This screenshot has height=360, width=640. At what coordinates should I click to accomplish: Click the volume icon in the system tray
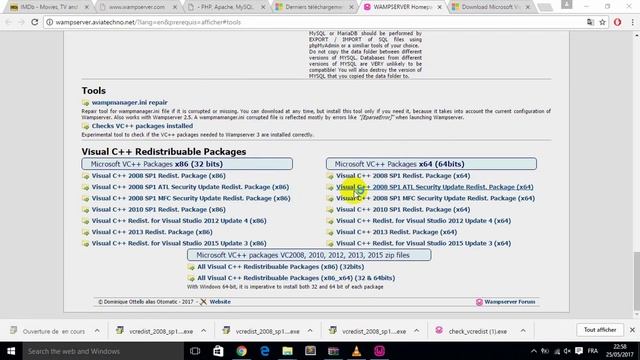(x=567, y=351)
